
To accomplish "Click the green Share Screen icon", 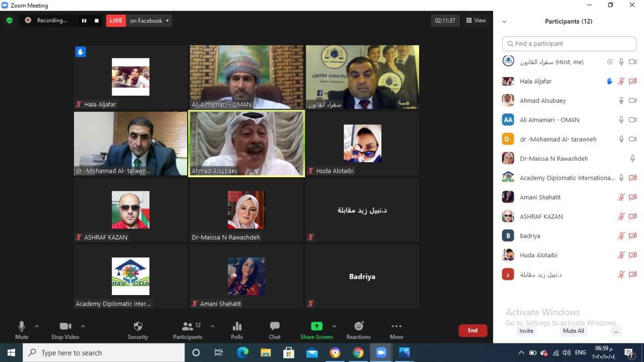I will pos(316,326).
